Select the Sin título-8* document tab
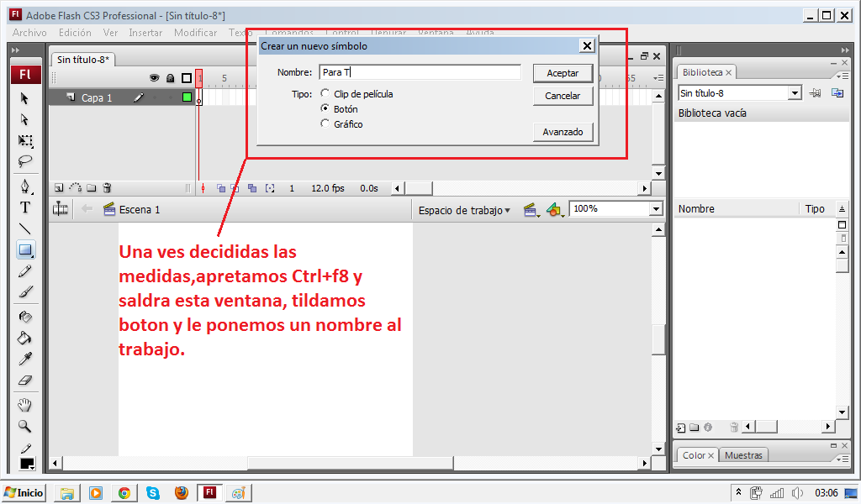 click(x=83, y=60)
